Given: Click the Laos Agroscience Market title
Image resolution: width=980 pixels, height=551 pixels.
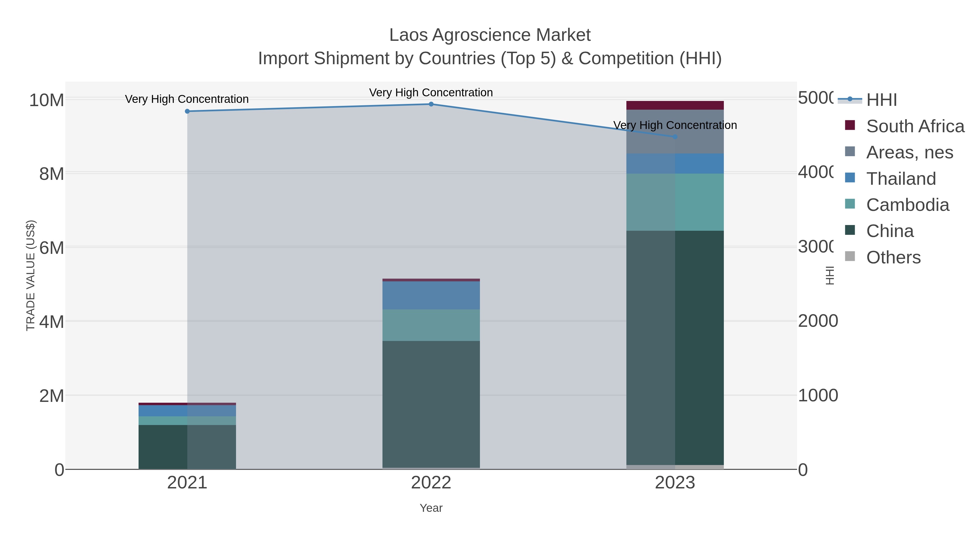Looking at the screenshot, I should [x=490, y=35].
